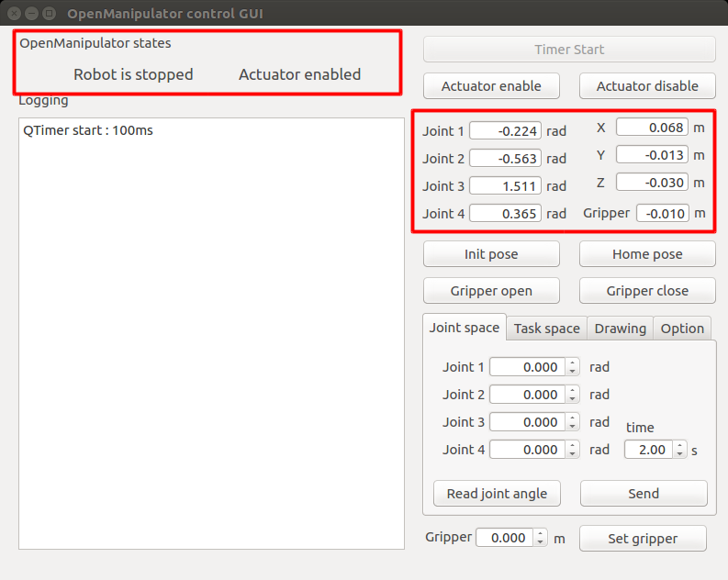Click the time spinbox stepper arrows
The image size is (728, 580).
(x=679, y=450)
